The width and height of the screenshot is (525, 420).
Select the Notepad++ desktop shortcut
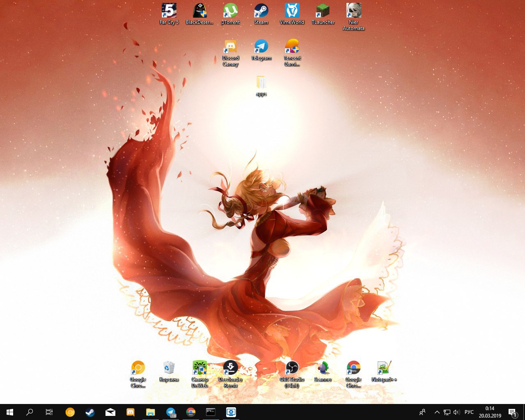[384, 372]
